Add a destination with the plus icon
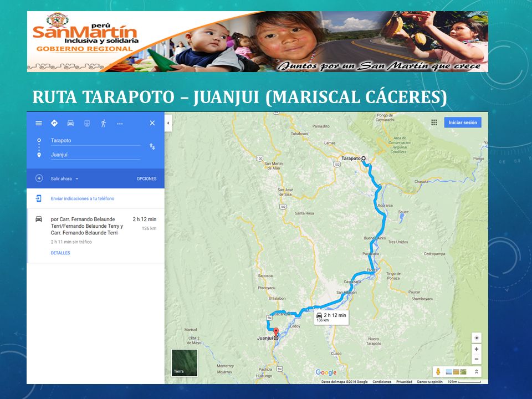 click(x=39, y=178)
